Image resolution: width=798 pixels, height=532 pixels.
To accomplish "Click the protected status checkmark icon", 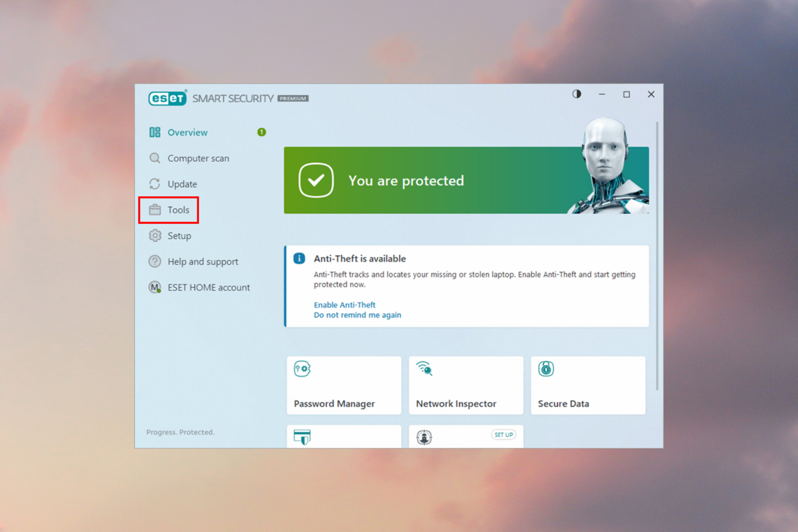I will click(x=316, y=180).
